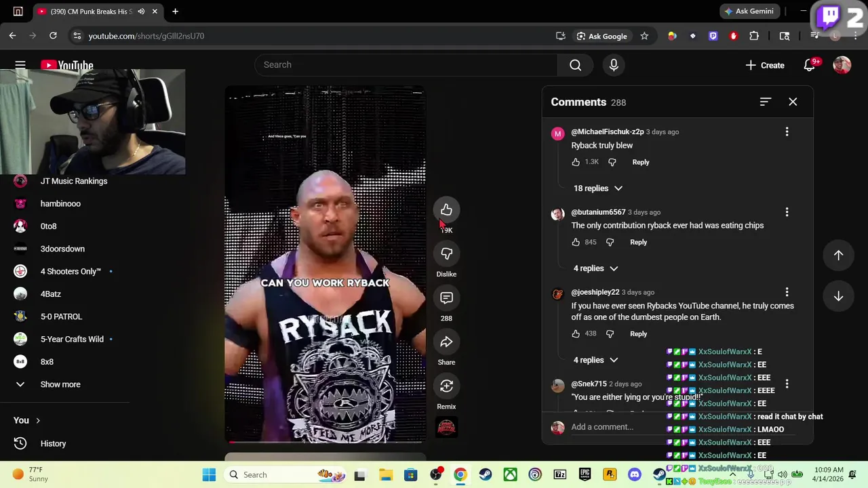The height and width of the screenshot is (488, 868).
Task: Dislike the short video
Action: click(x=446, y=253)
